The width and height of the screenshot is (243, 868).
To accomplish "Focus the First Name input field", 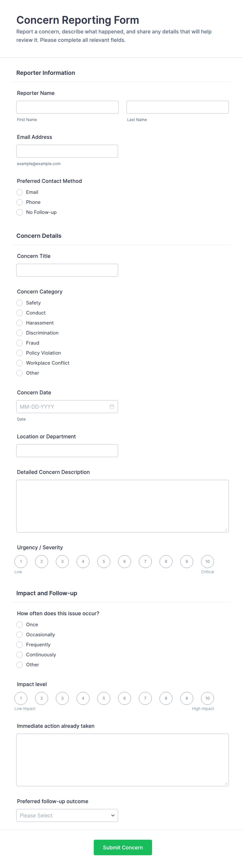I will pos(67,107).
